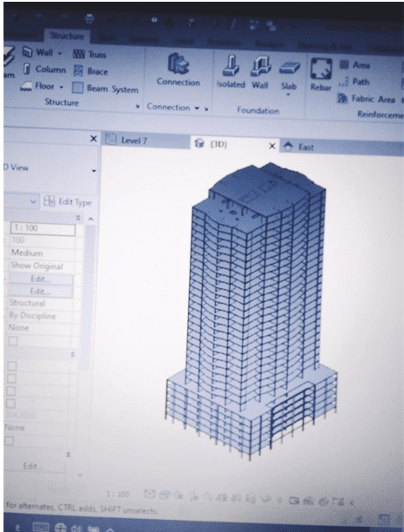The height and width of the screenshot is (532, 404).
Task: Click the Edit button above Structural
Action: tap(41, 292)
